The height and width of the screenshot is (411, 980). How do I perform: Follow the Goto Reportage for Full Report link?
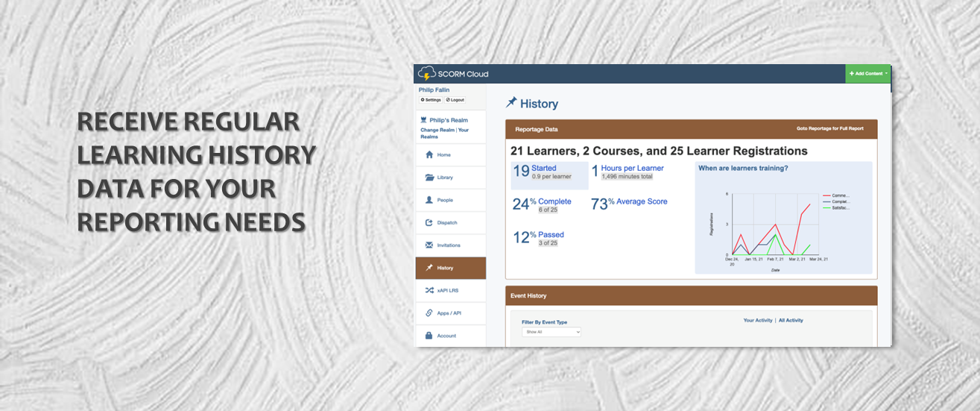pyautogui.click(x=829, y=129)
